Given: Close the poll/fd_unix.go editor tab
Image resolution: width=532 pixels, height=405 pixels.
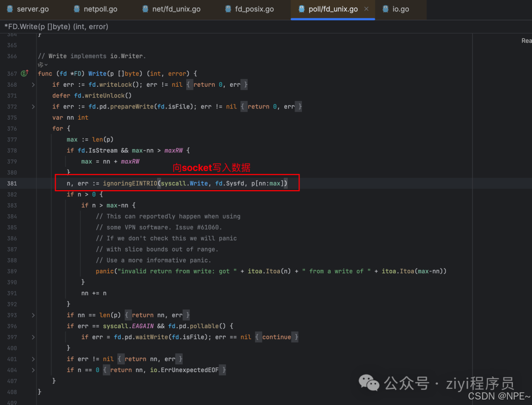Looking at the screenshot, I should click(366, 9).
